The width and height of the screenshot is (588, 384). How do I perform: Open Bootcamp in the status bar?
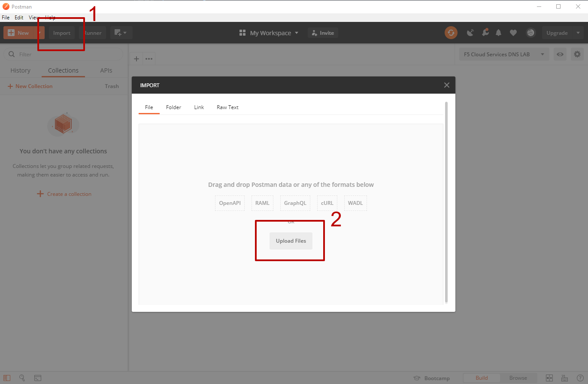(431, 378)
